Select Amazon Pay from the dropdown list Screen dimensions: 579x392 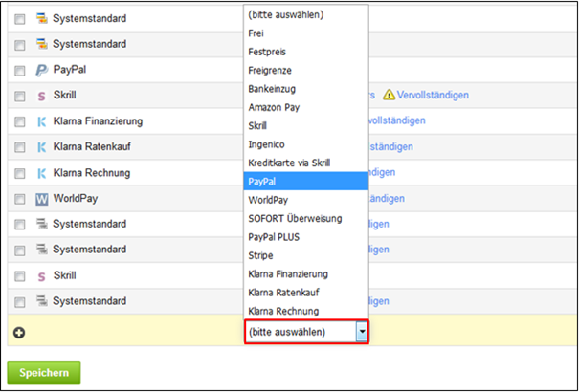point(305,107)
